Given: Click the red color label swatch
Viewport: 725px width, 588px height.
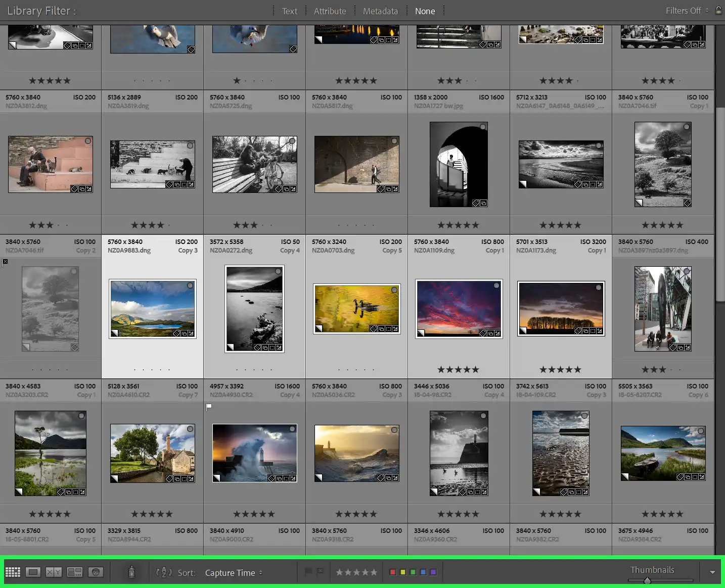Looking at the screenshot, I should (392, 572).
